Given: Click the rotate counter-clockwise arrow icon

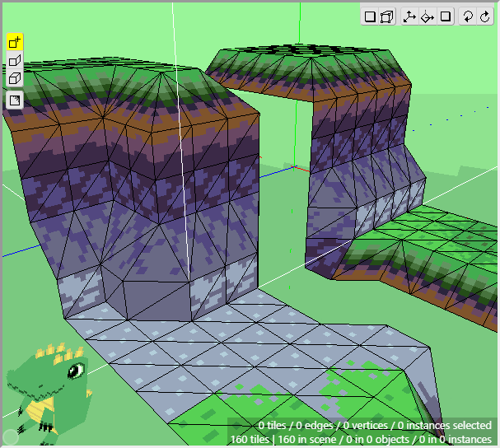Looking at the screenshot, I should 467,16.
